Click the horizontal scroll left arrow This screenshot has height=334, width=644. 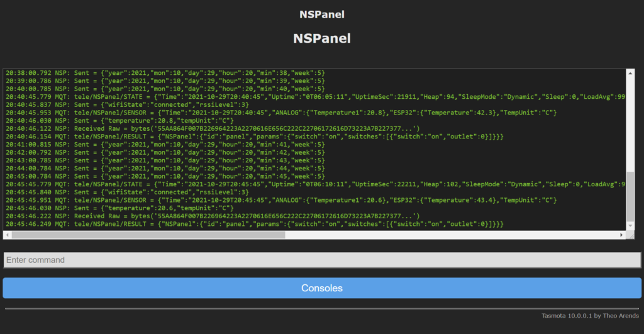coord(8,235)
